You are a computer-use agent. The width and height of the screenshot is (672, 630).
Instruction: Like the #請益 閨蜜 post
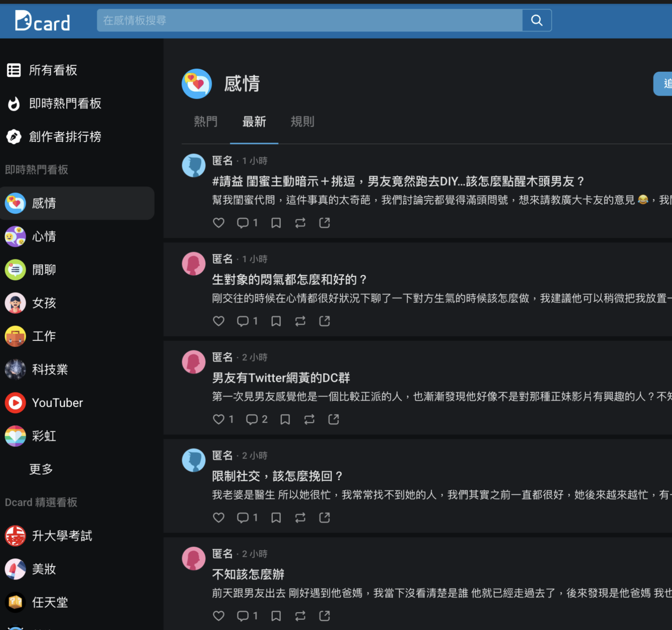[219, 223]
